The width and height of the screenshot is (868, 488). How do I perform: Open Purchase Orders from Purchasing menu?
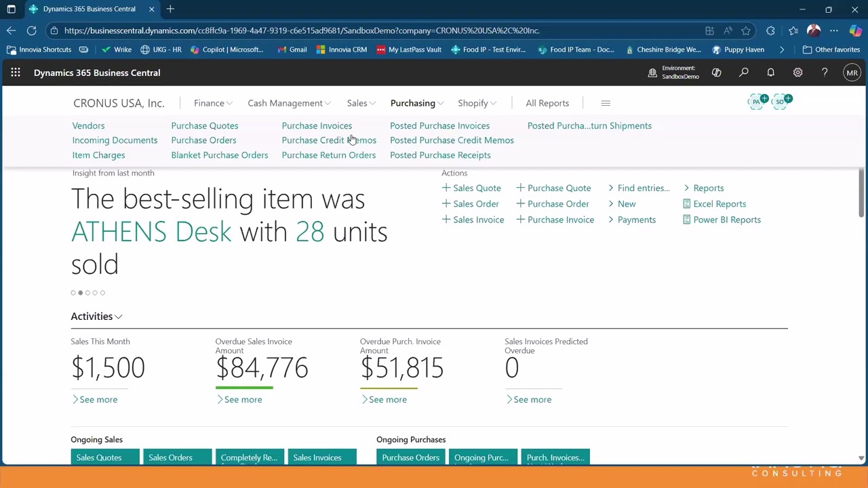[x=203, y=140]
